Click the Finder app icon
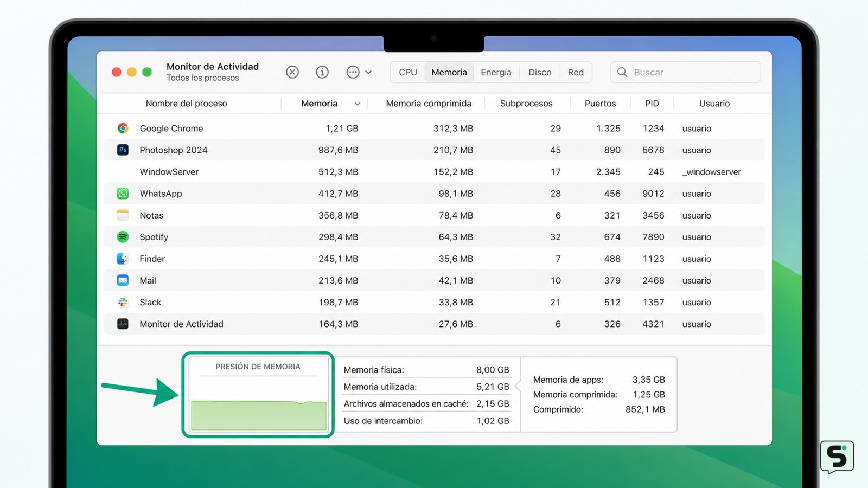 (123, 259)
